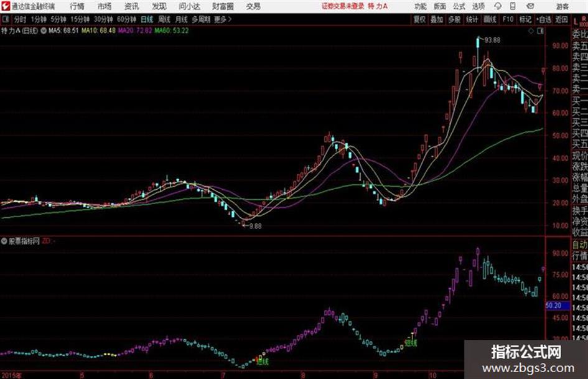Click the 股票指标网 indicator name
588x379 pixels.
pos(24,241)
